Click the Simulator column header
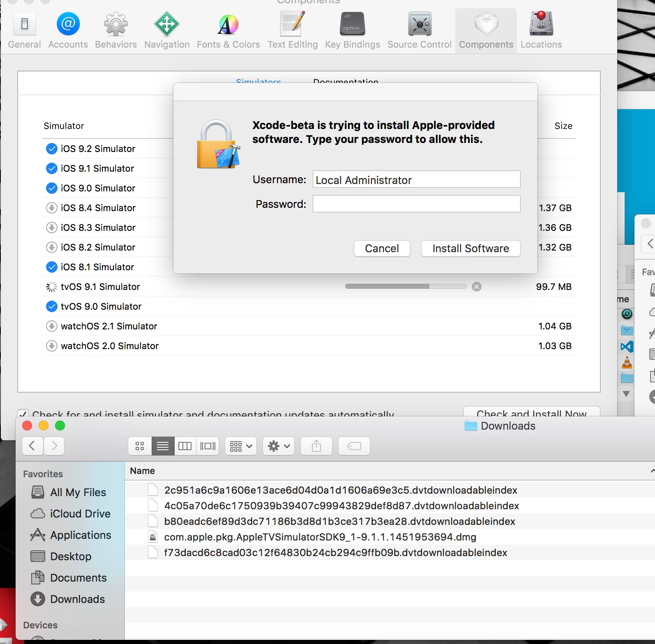655x644 pixels. [x=64, y=126]
